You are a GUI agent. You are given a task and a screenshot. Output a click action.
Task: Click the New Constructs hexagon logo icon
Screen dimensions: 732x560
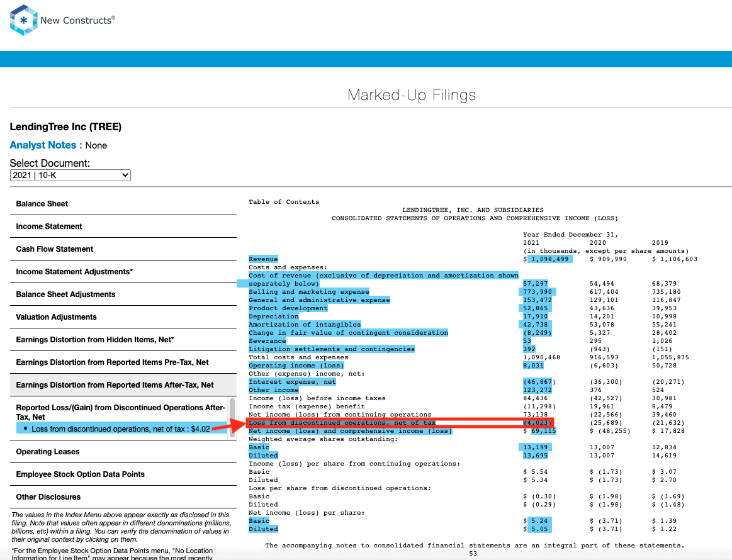coord(23,20)
